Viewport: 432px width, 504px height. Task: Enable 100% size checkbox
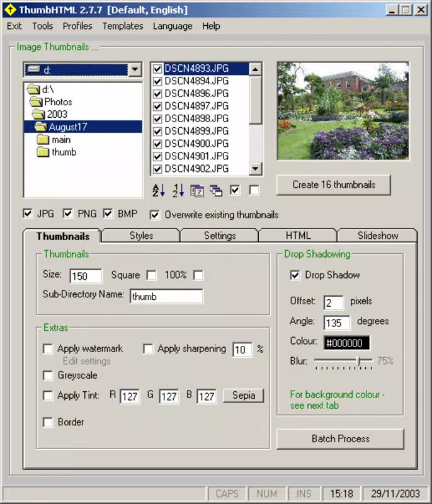point(198,275)
